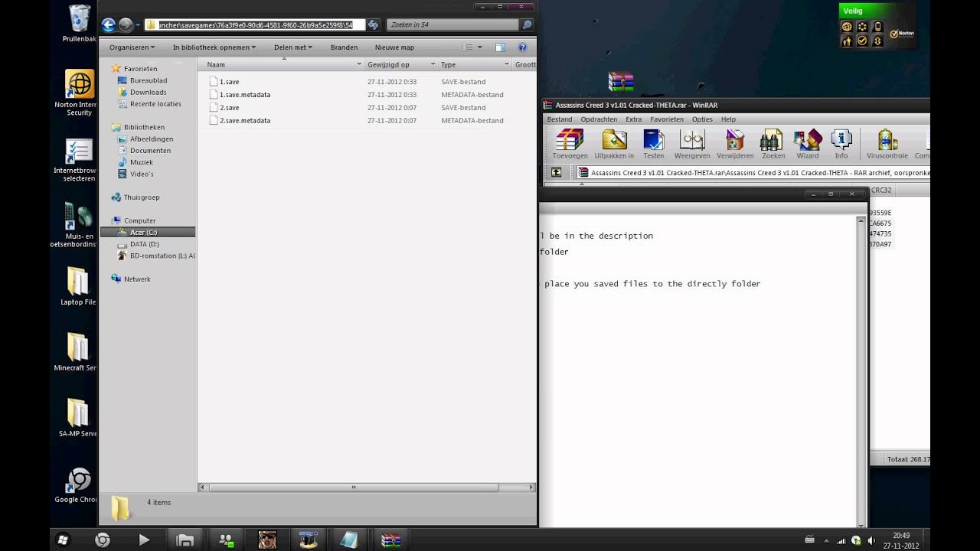Click the Nieuwe map button
Image resolution: width=980 pixels, height=551 pixels.
click(x=394, y=47)
